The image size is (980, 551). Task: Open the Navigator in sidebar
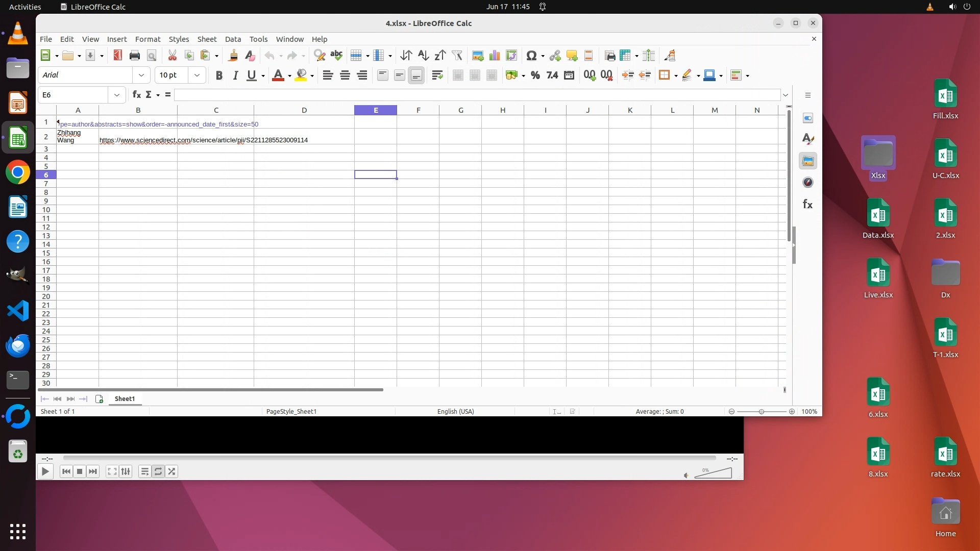[807, 183]
